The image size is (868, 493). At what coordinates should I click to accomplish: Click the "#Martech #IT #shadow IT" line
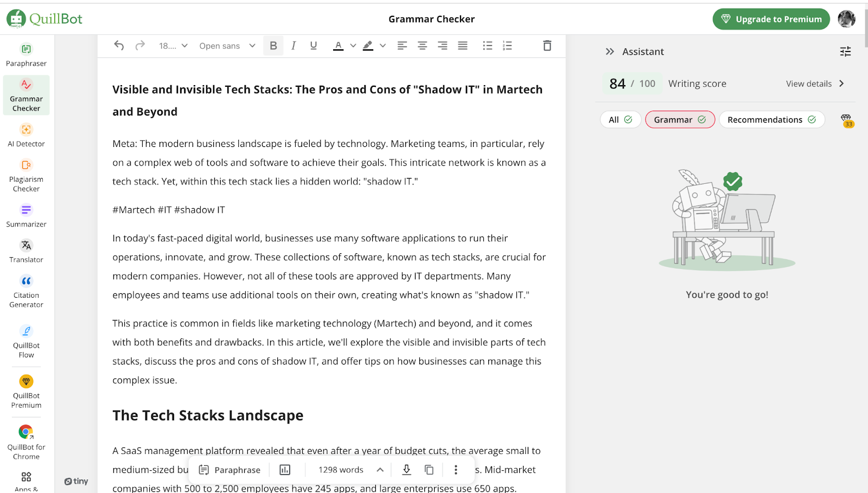tap(169, 210)
